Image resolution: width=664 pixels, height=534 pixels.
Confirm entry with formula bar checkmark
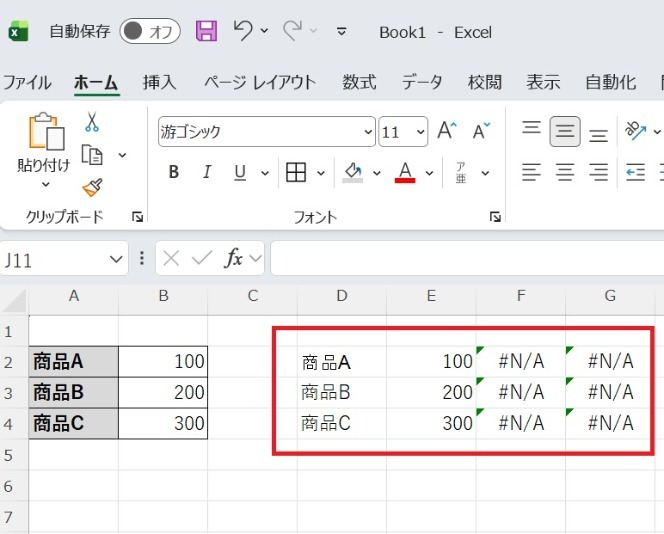coord(202,257)
